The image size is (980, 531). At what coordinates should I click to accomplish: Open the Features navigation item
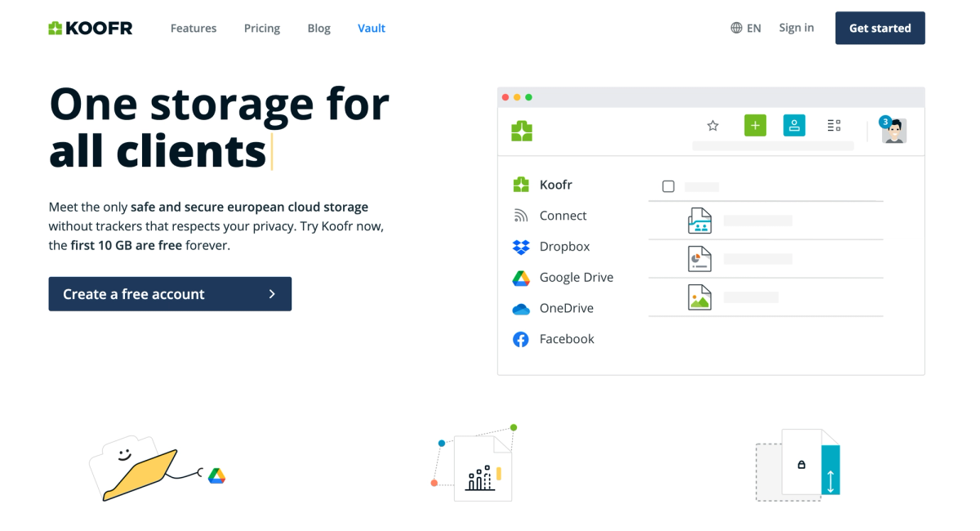(193, 28)
